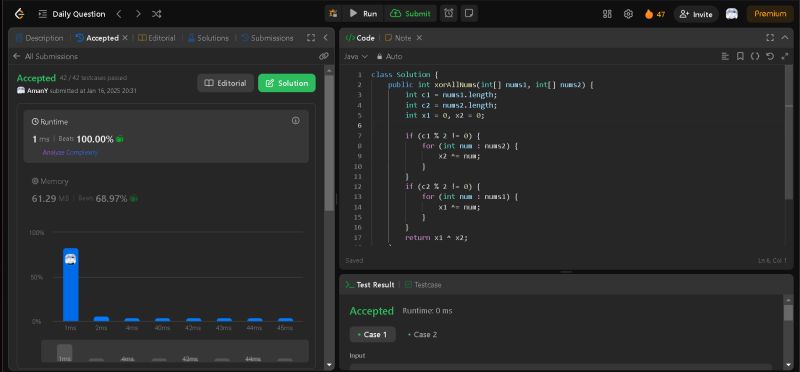Image resolution: width=800 pixels, height=372 pixels.
Task: Select the Note tab
Action: click(x=398, y=38)
